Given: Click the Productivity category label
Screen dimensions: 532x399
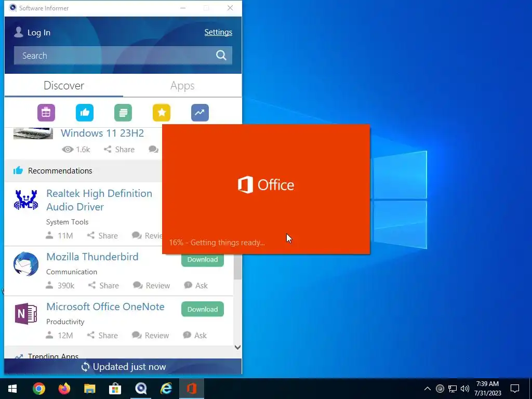Looking at the screenshot, I should tap(65, 322).
